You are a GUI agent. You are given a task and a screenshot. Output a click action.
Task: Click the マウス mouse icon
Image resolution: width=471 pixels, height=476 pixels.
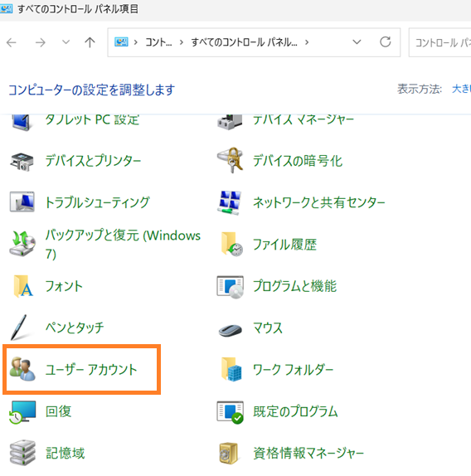pyautogui.click(x=231, y=330)
